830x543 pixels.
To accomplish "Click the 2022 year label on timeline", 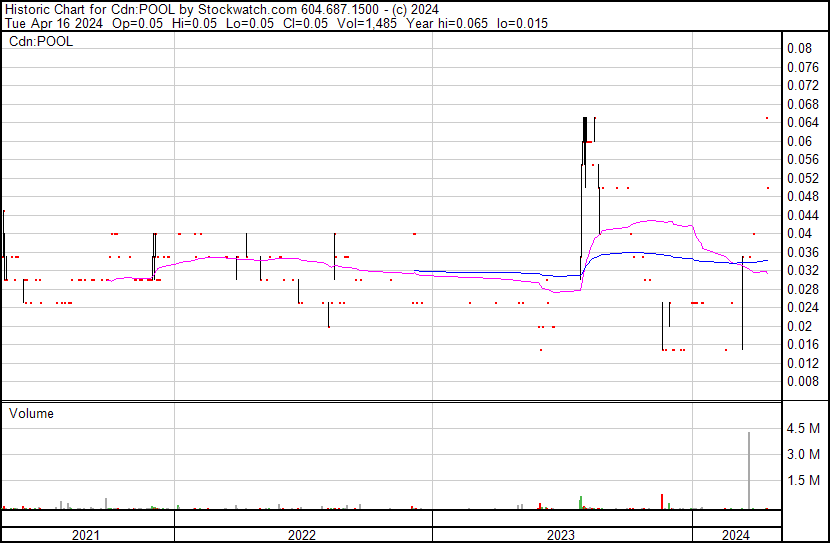I will [x=302, y=535].
